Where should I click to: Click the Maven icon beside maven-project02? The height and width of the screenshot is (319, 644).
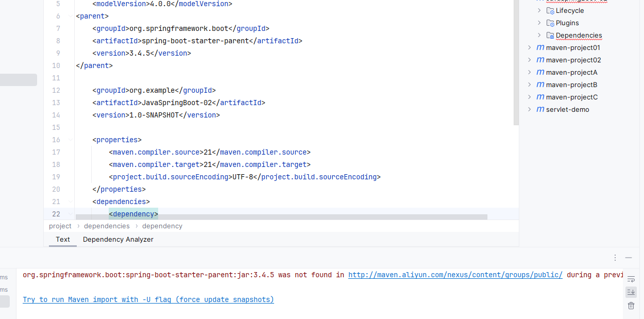click(x=540, y=60)
